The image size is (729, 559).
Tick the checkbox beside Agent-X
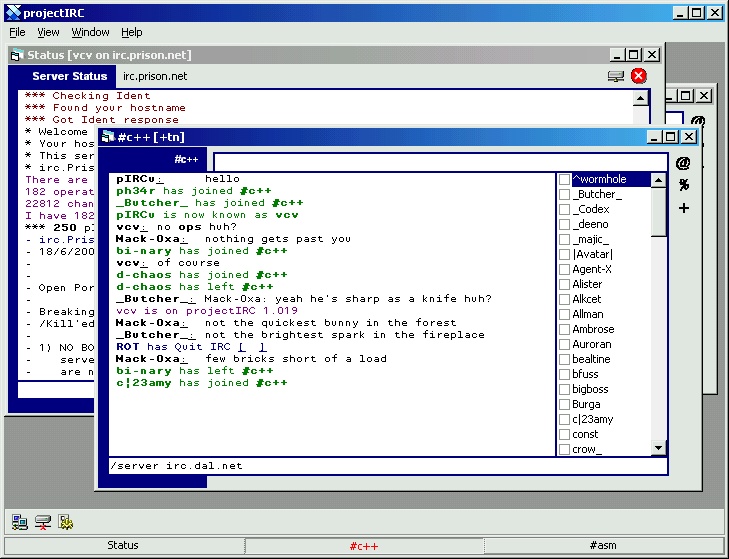pos(565,269)
